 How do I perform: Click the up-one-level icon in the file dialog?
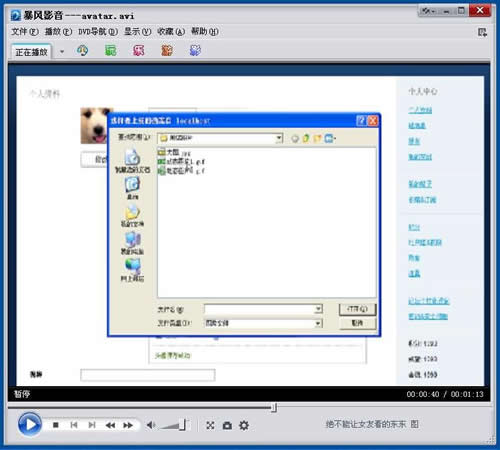pos(306,138)
